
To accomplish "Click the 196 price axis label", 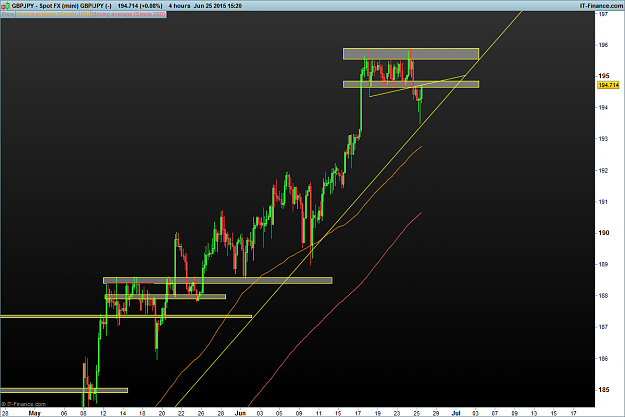I will [x=603, y=45].
